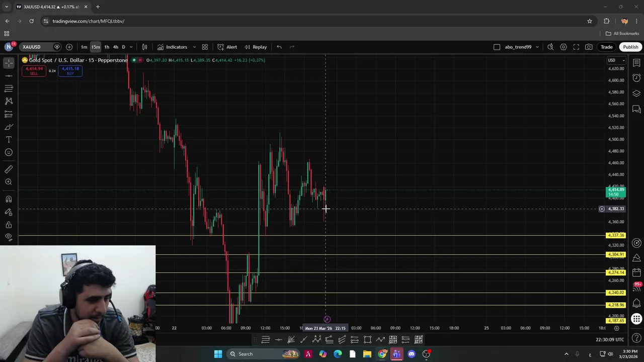The height and width of the screenshot is (362, 644).
Task: Open chart settings hexagon icon
Action: 563,47
